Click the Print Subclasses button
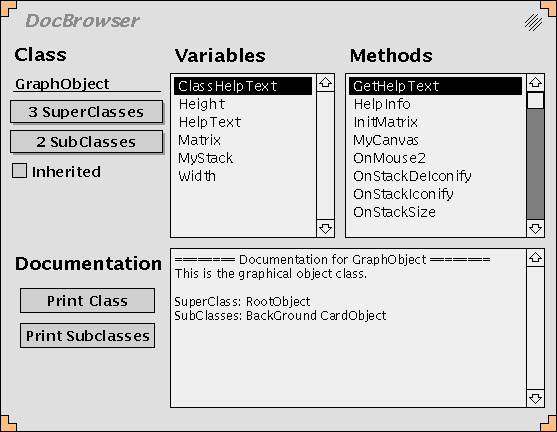 tap(87, 335)
